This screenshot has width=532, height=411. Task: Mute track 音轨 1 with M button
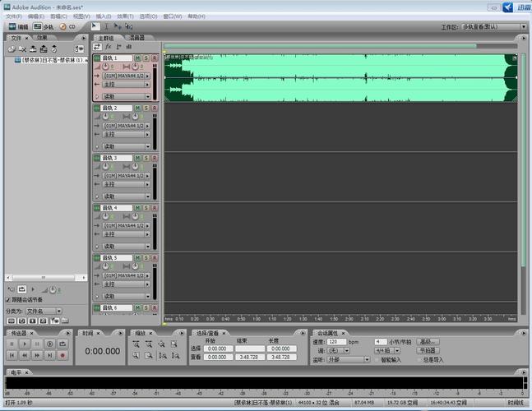click(137, 58)
